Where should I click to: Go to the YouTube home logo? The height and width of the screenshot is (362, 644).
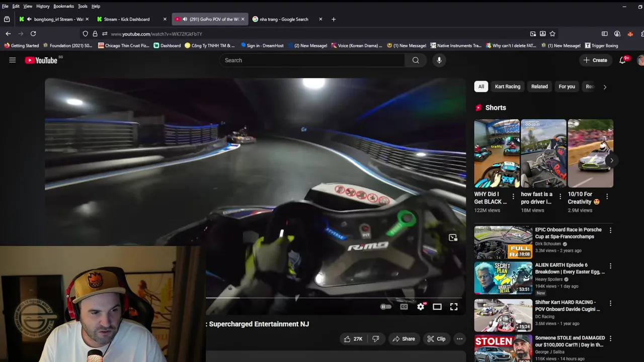pyautogui.click(x=41, y=60)
